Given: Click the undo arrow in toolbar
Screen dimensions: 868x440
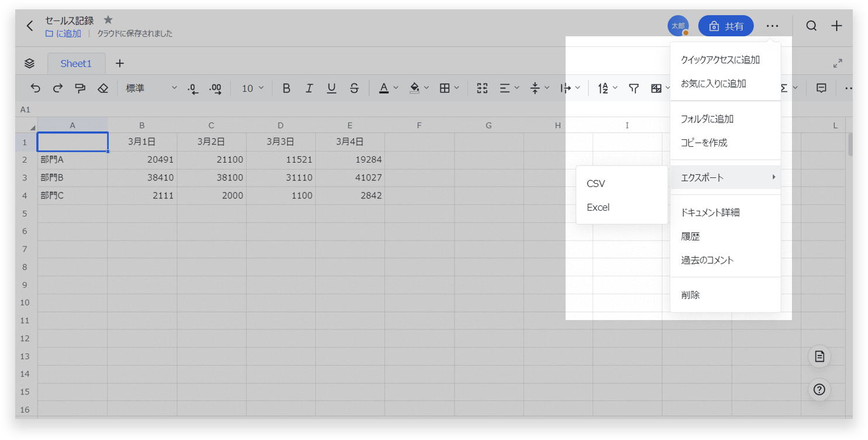Looking at the screenshot, I should pos(36,88).
